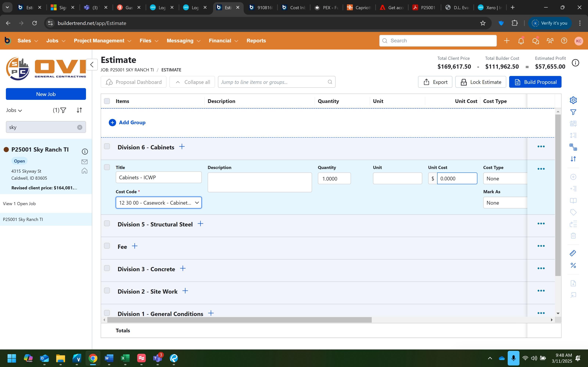Open the help question mark icon
Screen dimensions: 588x367
pyautogui.click(x=564, y=41)
